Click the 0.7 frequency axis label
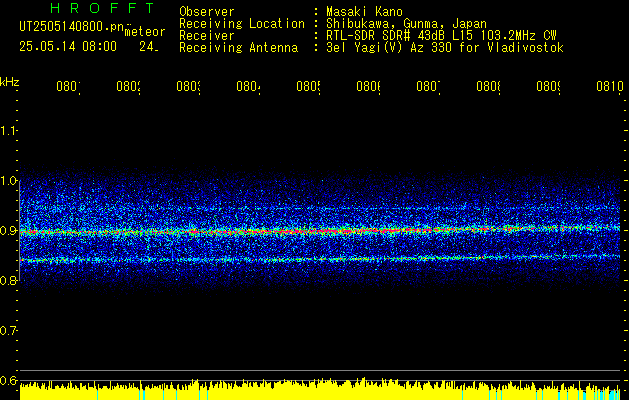This screenshot has width=629, height=400. (x=8, y=331)
